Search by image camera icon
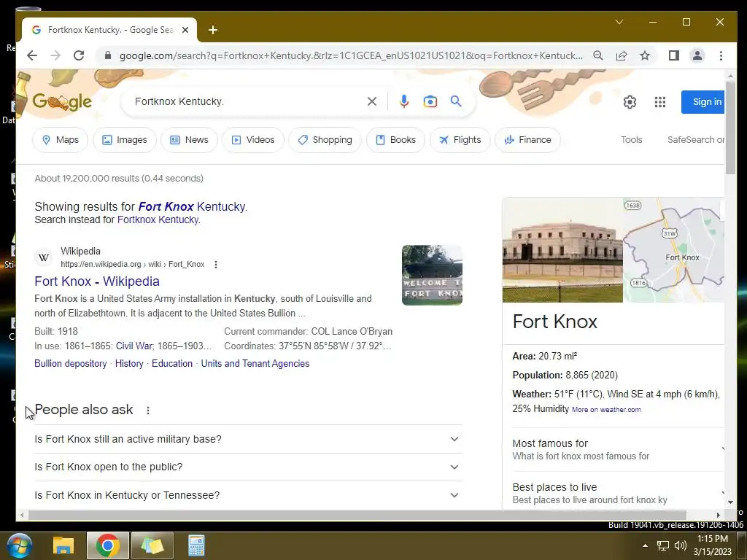The image size is (747, 560). pos(430,101)
